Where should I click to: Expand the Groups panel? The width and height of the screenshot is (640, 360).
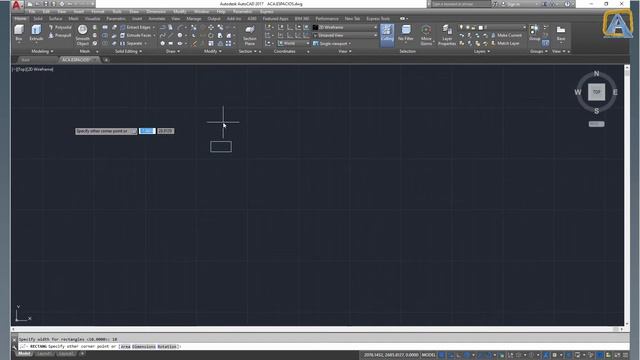(539, 51)
